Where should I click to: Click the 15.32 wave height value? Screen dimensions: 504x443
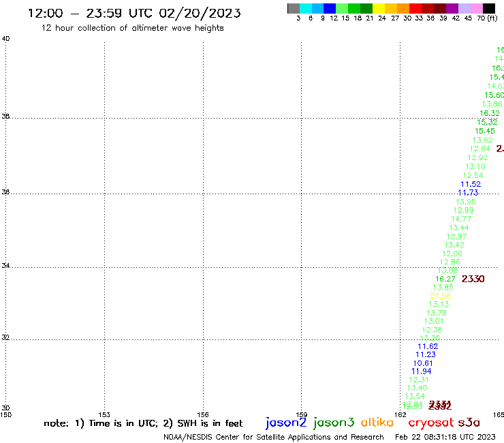[x=487, y=122]
